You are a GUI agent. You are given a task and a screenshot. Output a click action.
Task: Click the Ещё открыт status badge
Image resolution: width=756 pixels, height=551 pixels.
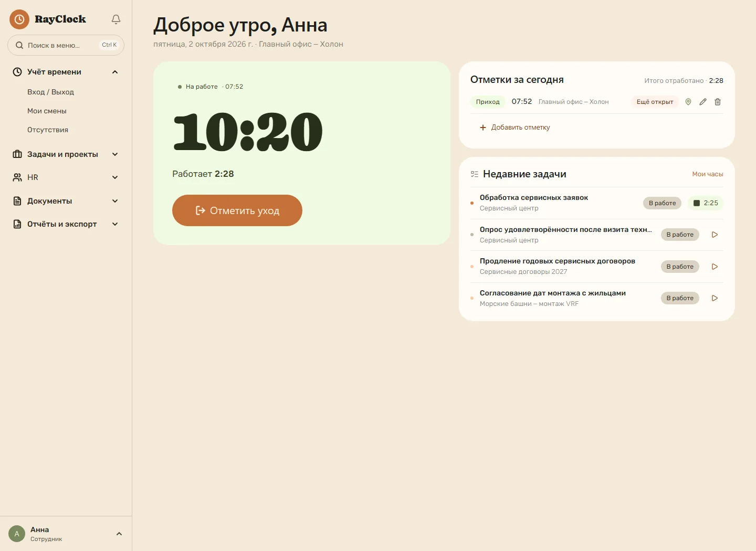pyautogui.click(x=655, y=102)
